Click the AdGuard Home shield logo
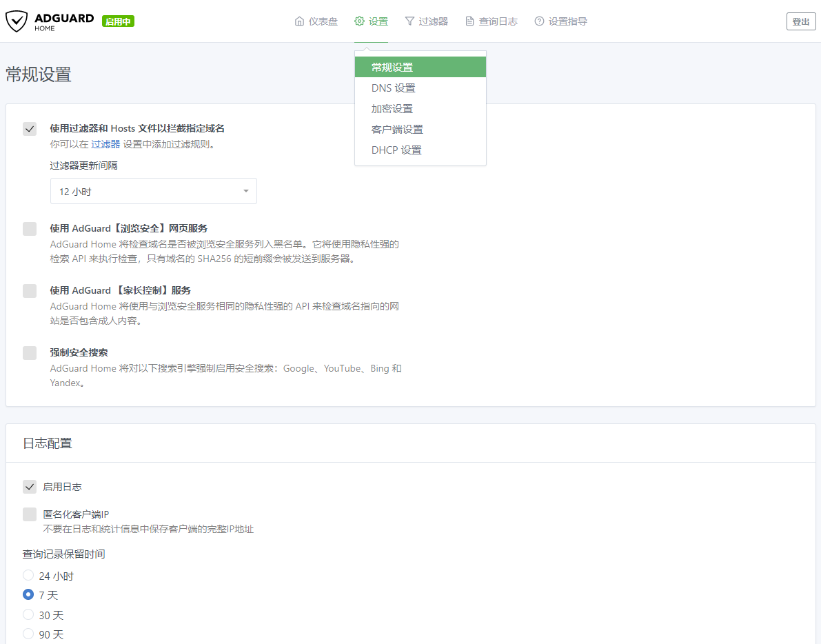This screenshot has width=821, height=644. tap(17, 21)
